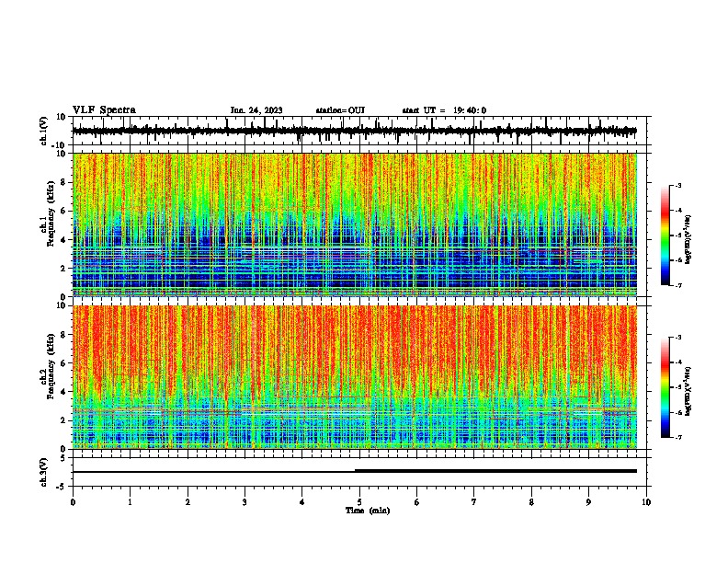
Task: Click the "-7" label on ch.1 colorbar
Action: [x=678, y=285]
